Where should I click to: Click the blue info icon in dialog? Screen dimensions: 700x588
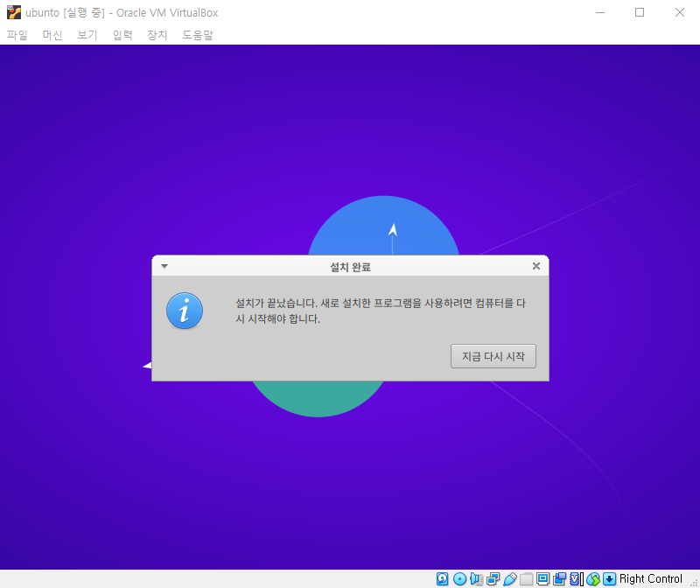[x=185, y=311]
